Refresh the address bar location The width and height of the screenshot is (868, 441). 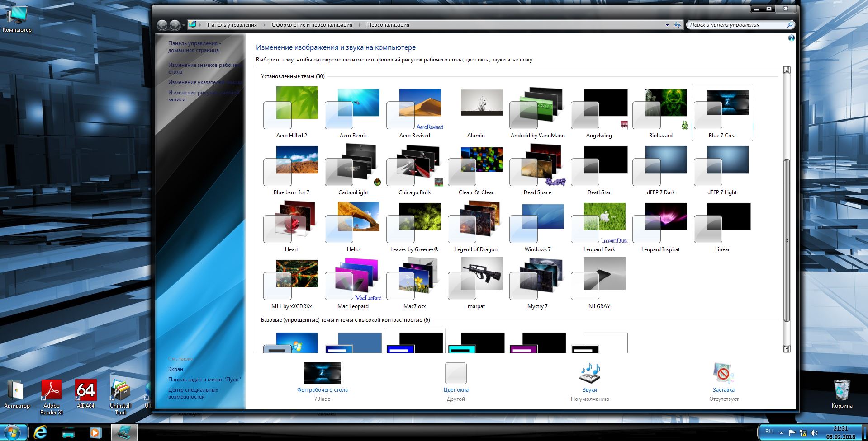click(677, 25)
